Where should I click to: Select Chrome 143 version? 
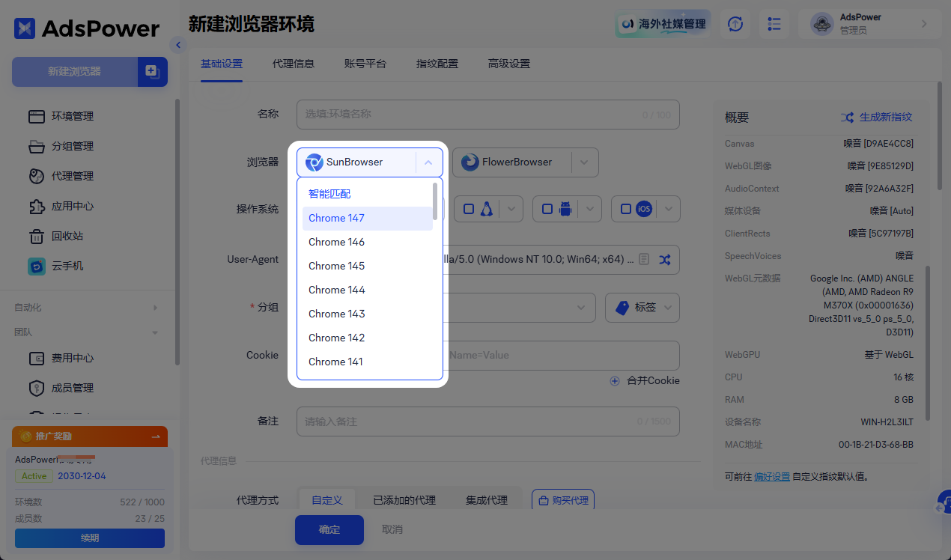click(367, 314)
